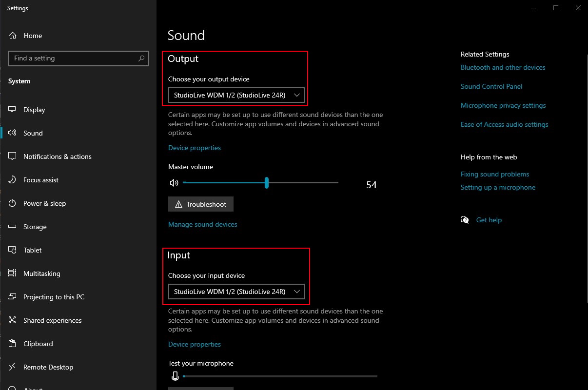The width and height of the screenshot is (588, 390).
Task: Open Setting up a microphone link
Action: (x=498, y=187)
